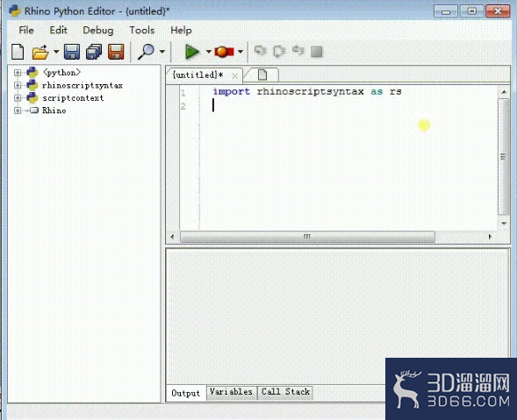This screenshot has height=420, width=517.
Task: Click the orange Save As floppy icon
Action: point(116,52)
